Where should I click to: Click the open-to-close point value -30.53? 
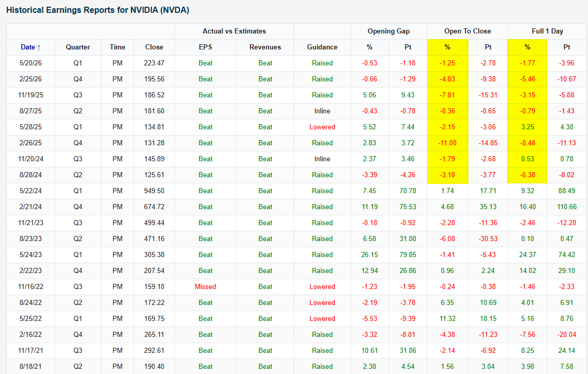pos(488,239)
